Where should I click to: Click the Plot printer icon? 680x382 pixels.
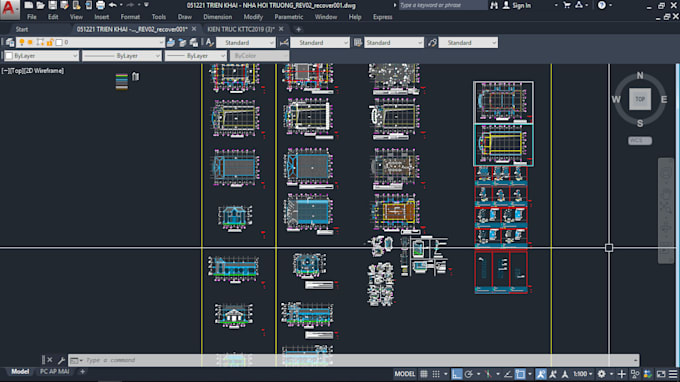click(x=100, y=5)
